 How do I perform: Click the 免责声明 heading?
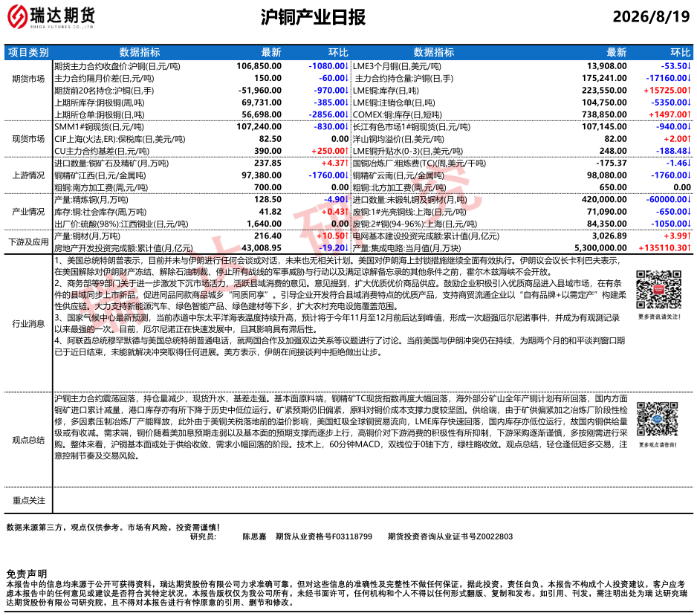(x=26, y=574)
